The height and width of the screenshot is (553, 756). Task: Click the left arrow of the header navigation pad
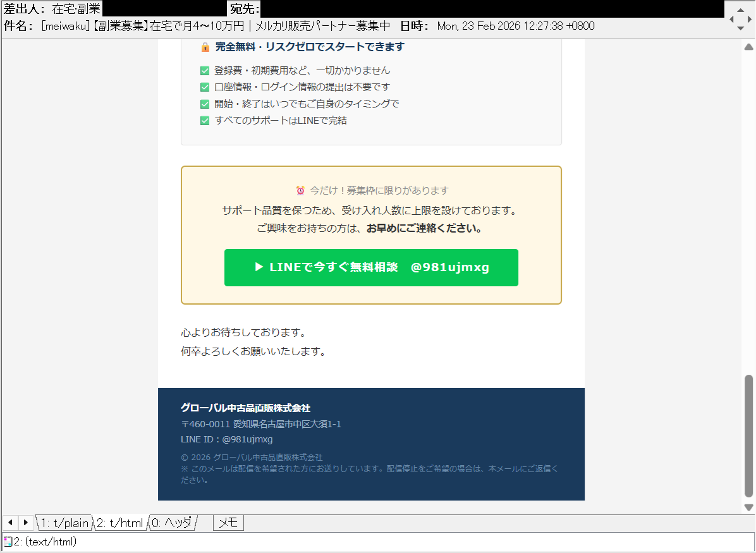tap(732, 20)
